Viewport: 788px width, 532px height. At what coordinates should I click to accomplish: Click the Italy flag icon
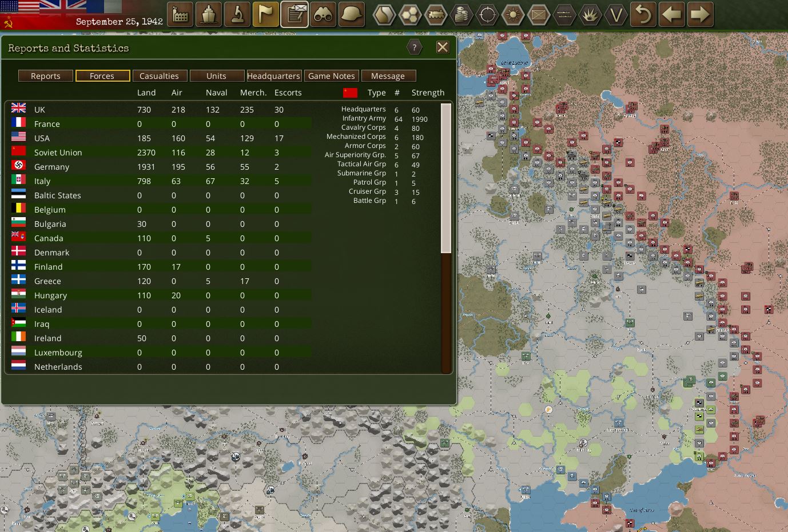click(19, 179)
